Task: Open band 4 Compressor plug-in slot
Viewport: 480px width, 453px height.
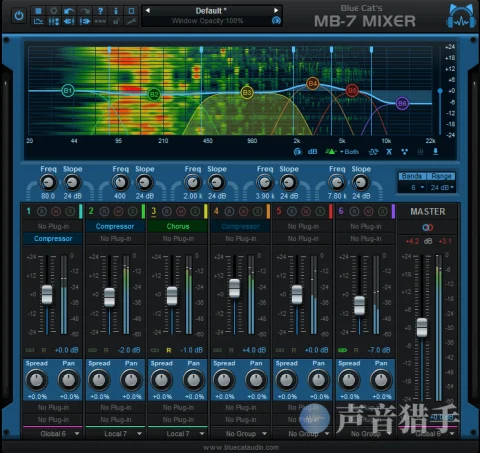Action: pos(240,226)
